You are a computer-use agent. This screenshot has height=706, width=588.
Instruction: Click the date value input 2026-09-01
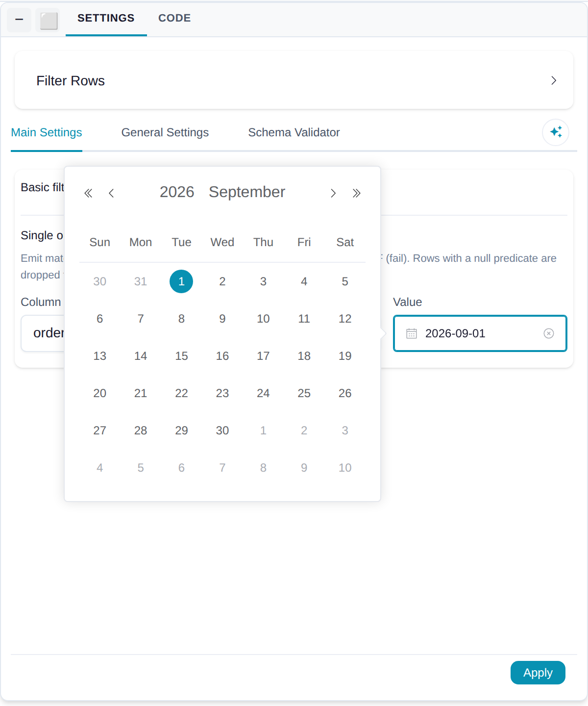pyautogui.click(x=480, y=333)
